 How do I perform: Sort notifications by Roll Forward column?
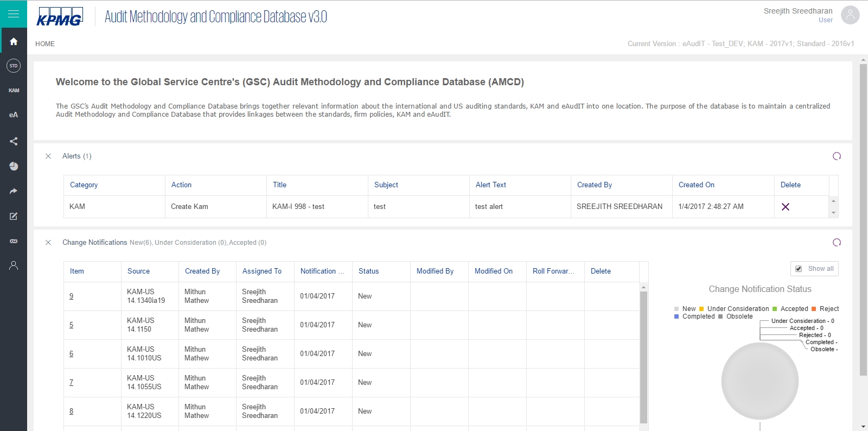[553, 271]
